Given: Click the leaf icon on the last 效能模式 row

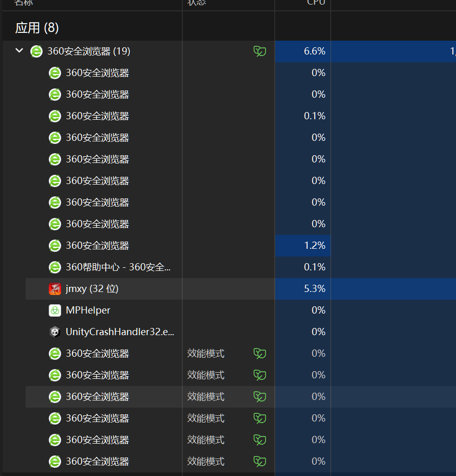Looking at the screenshot, I should [x=260, y=462].
